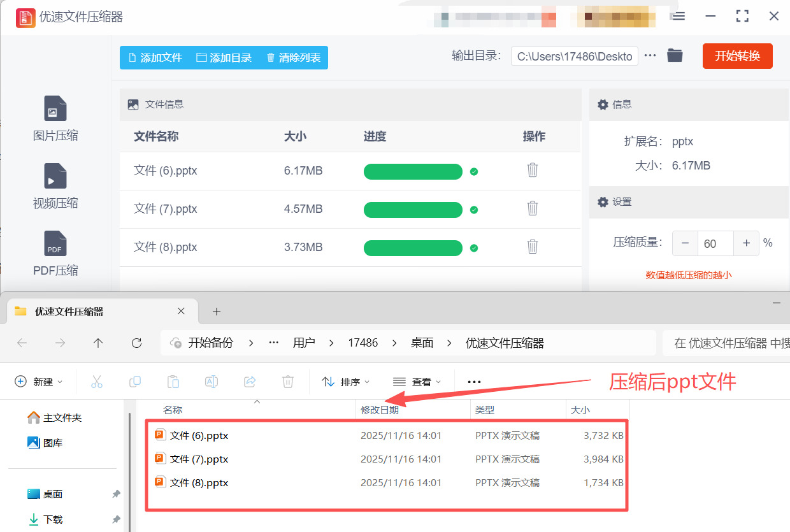Select 文件 (8).pptx row in compressor list
Image resolution: width=790 pixels, height=532 pixels.
click(350, 247)
